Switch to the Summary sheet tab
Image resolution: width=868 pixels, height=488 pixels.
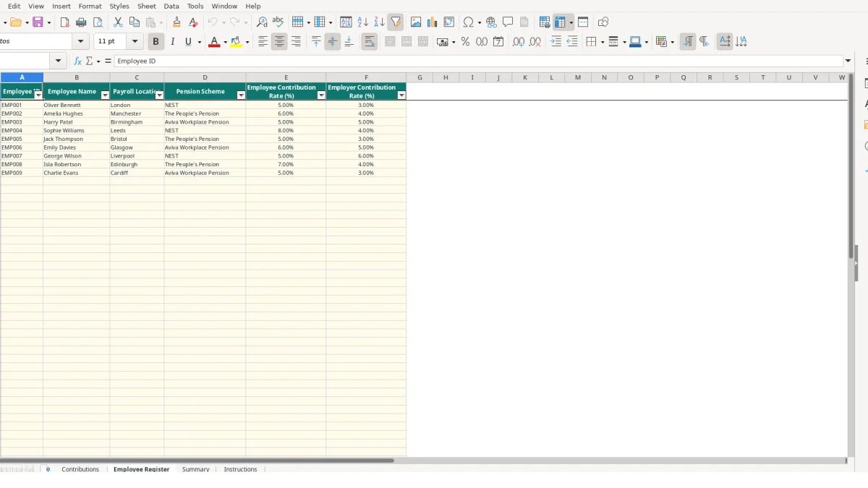click(x=195, y=469)
